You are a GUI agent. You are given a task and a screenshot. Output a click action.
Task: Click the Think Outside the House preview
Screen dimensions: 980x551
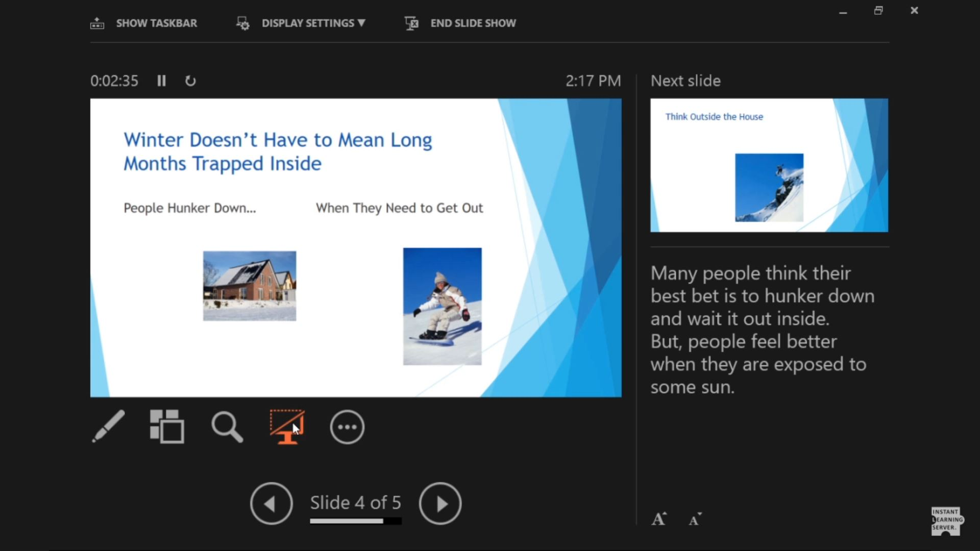768,165
